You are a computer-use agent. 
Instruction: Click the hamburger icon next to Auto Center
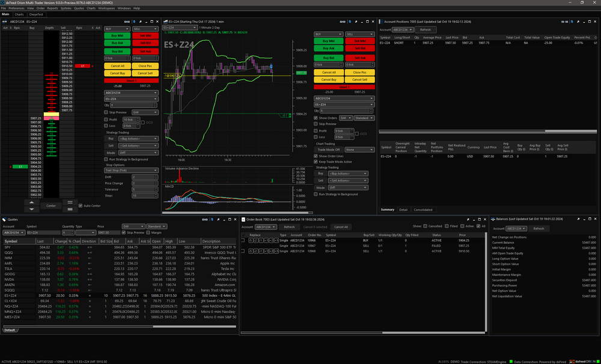tap(70, 202)
